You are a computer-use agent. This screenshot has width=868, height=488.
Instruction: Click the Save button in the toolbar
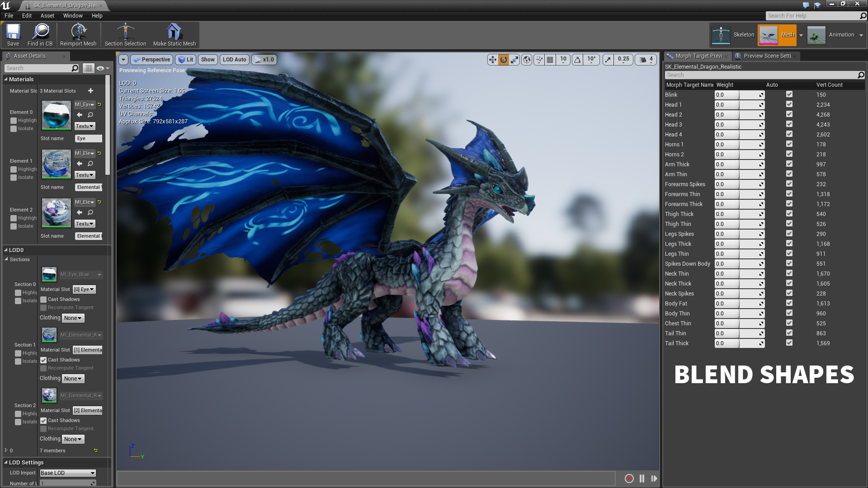pos(13,34)
